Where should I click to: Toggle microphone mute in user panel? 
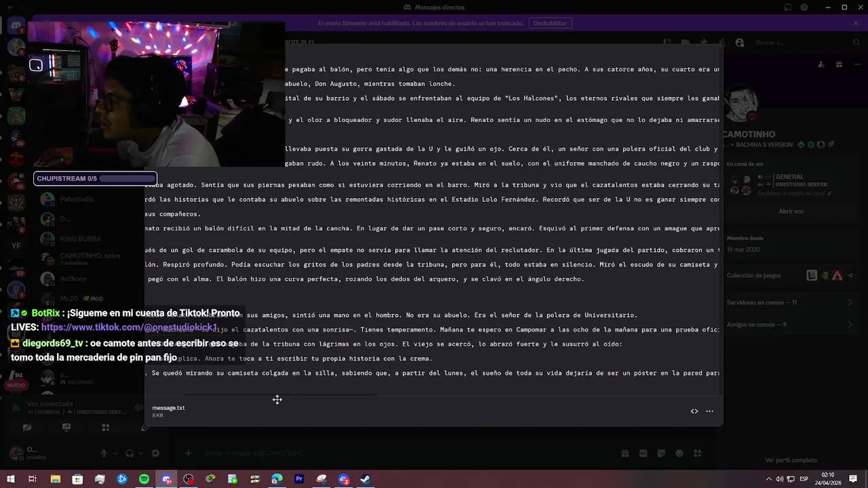point(104,453)
